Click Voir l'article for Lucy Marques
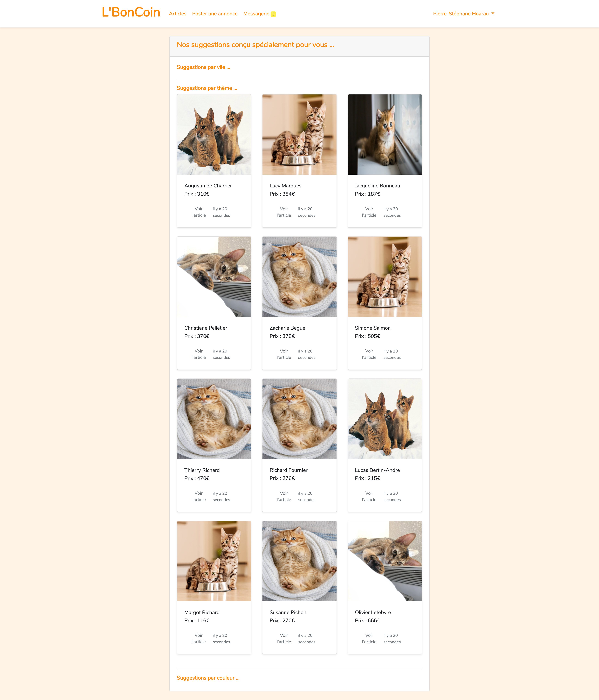Image resolution: width=599 pixels, height=700 pixels. pos(284,212)
